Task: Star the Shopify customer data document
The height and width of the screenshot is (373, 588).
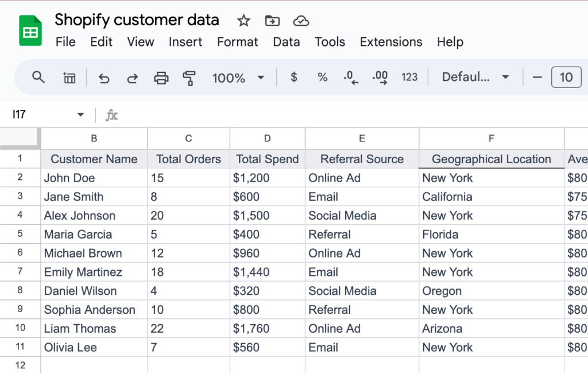Action: click(243, 21)
